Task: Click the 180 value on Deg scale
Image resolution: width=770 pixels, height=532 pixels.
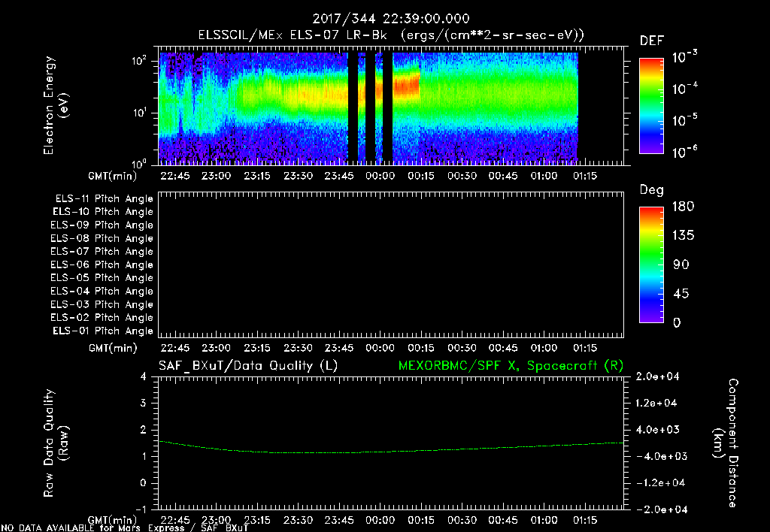Action: point(683,206)
